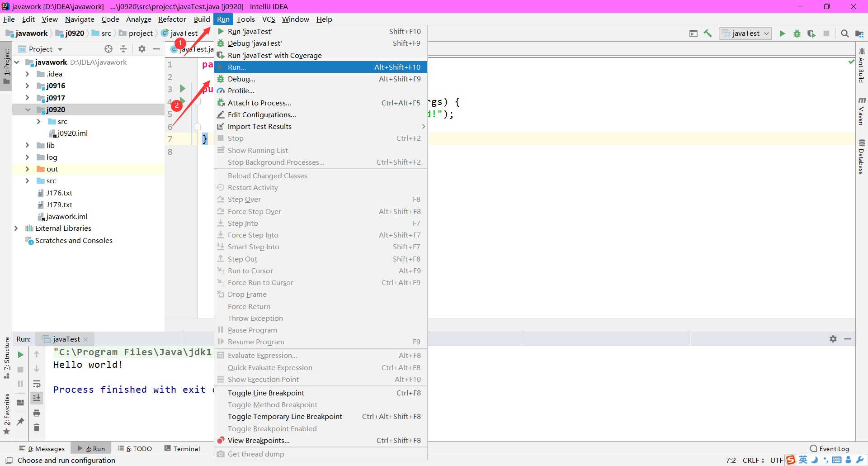Image resolution: width=868 pixels, height=466 pixels.
Task: Toggle scroll-to-end icon in Run panel
Action: (37, 398)
